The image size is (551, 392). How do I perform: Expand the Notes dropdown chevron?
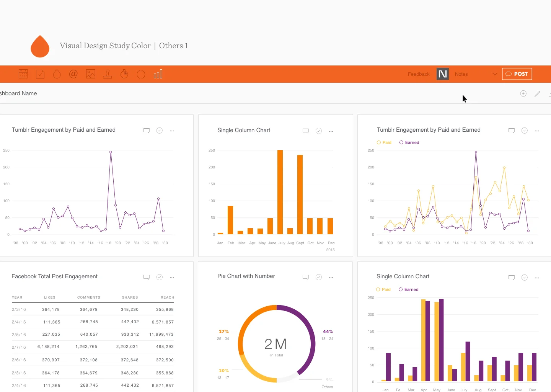click(495, 74)
